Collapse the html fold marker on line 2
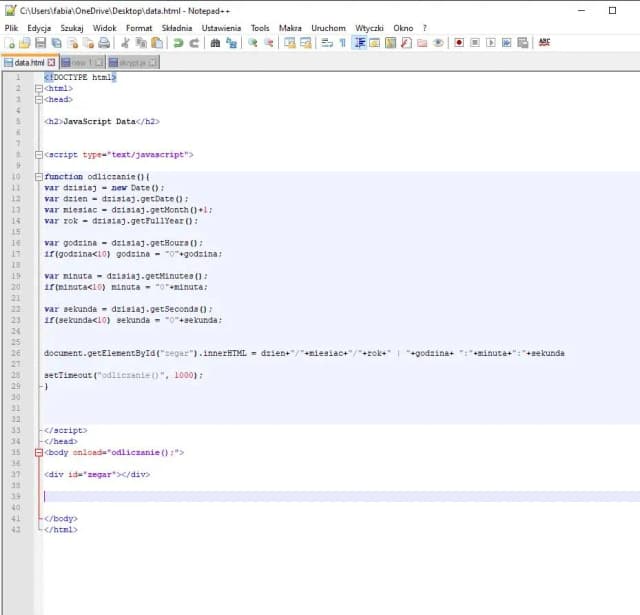Viewport: 640px width, 615px height. point(39,89)
